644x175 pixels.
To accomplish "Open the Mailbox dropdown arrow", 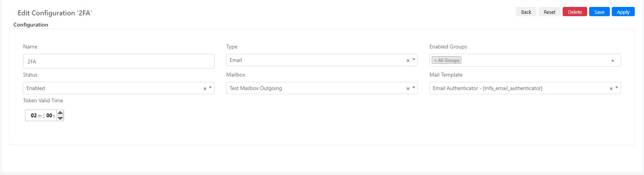I will coord(414,88).
